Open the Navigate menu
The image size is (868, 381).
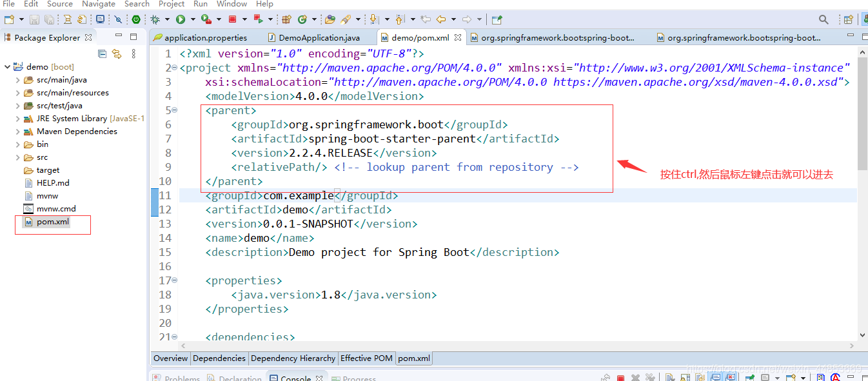pyautogui.click(x=99, y=4)
